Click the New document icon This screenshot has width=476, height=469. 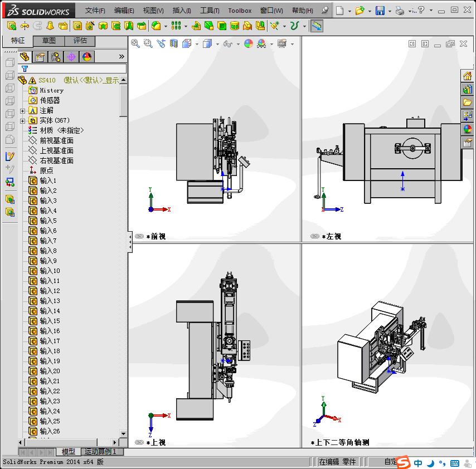339,11
